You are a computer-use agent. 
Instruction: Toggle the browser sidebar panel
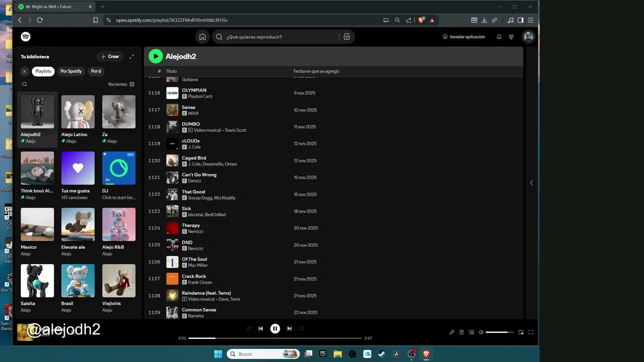pyautogui.click(x=521, y=20)
